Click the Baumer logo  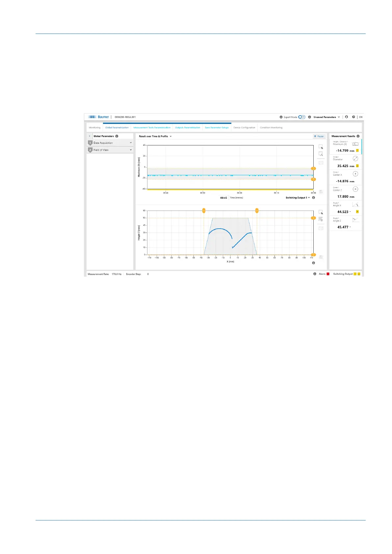(x=98, y=117)
